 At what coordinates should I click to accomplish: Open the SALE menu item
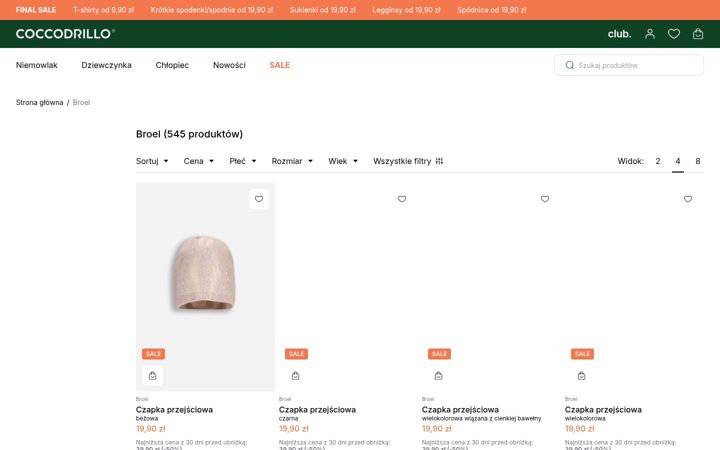(280, 65)
